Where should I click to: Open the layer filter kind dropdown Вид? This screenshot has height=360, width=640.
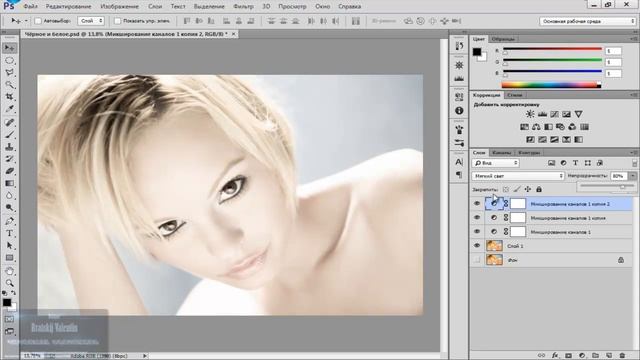(496, 163)
